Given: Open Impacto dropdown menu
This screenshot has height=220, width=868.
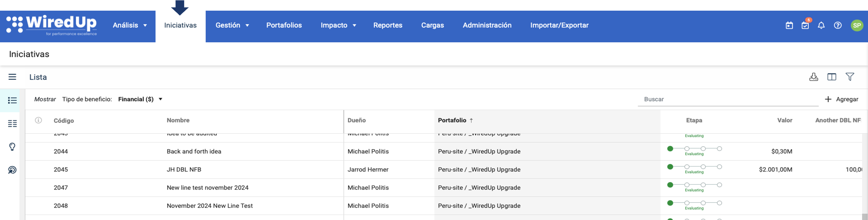Looking at the screenshot, I should pos(338,25).
